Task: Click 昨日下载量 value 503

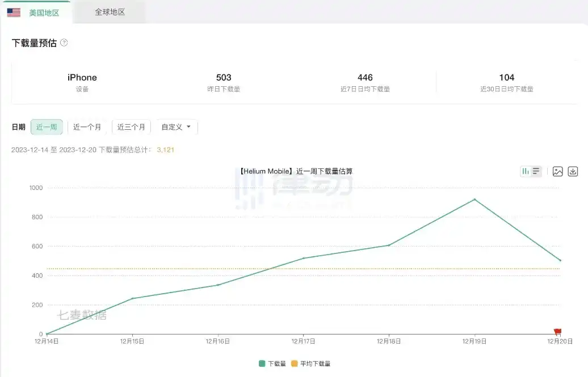Action: coord(224,78)
